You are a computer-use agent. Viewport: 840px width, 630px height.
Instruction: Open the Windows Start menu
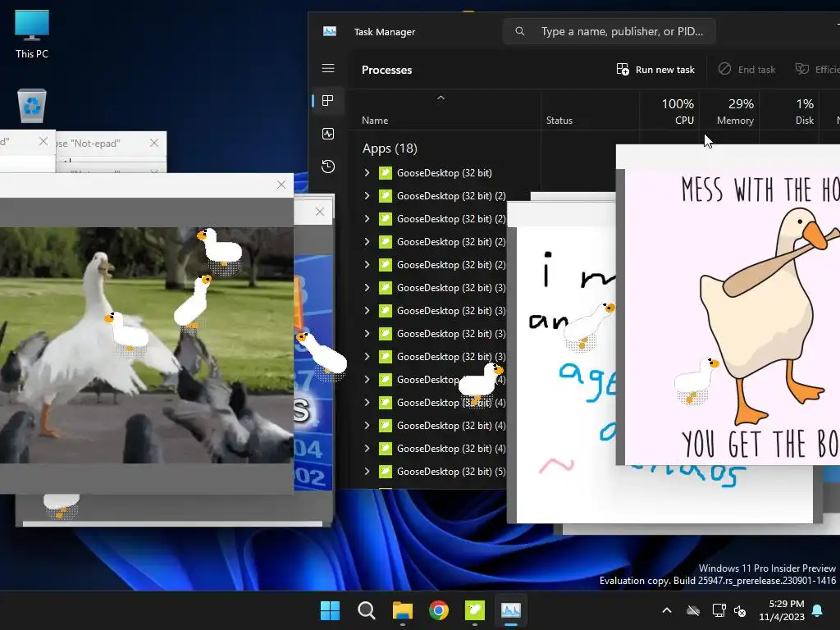click(330, 610)
